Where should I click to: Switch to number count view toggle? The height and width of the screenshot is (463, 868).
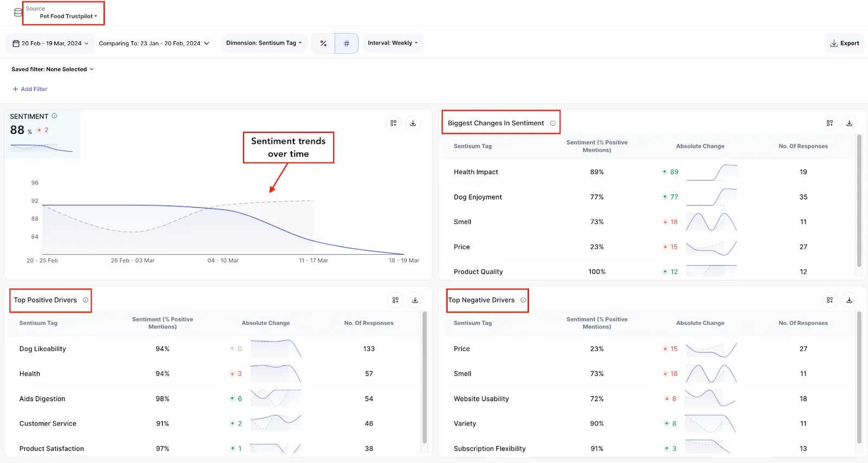(347, 43)
